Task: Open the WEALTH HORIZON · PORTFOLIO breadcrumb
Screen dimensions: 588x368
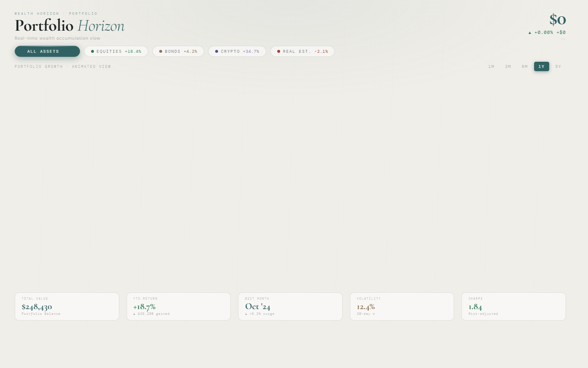Action: [56, 13]
